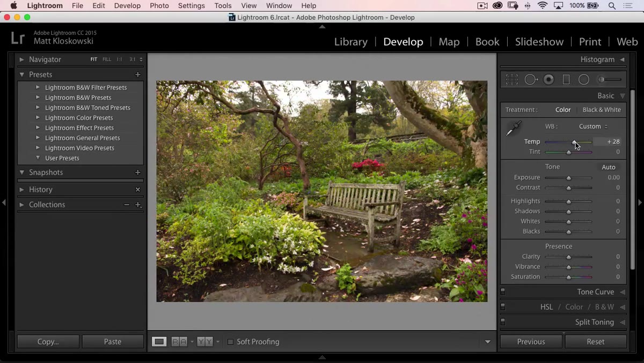Add a new preset with plus icon
Screen dimensions: 644x363
click(x=138, y=75)
